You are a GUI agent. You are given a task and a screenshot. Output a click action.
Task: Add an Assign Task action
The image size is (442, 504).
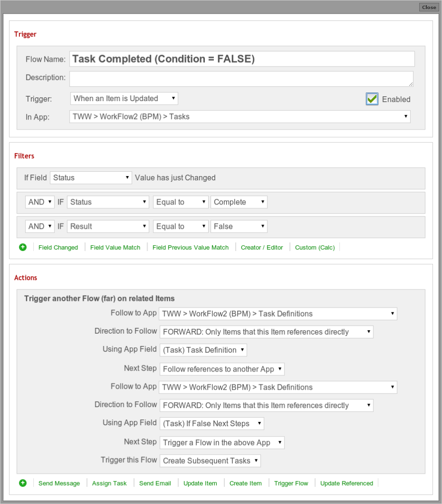coord(109,484)
